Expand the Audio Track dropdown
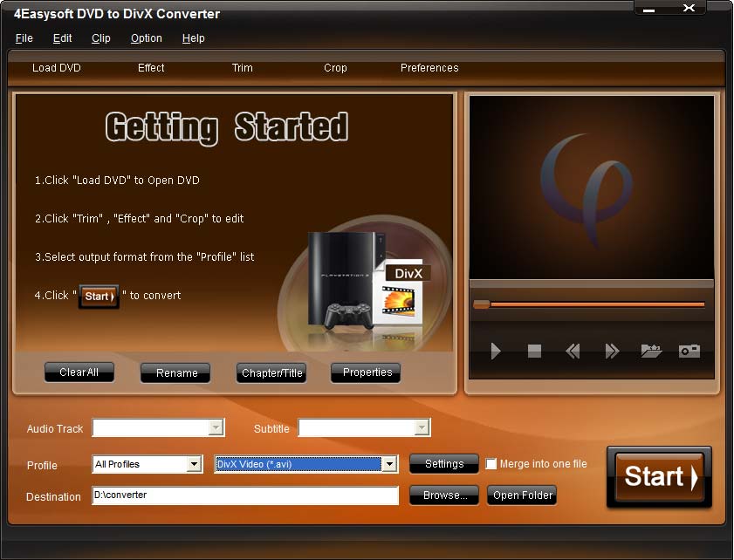 (x=215, y=427)
